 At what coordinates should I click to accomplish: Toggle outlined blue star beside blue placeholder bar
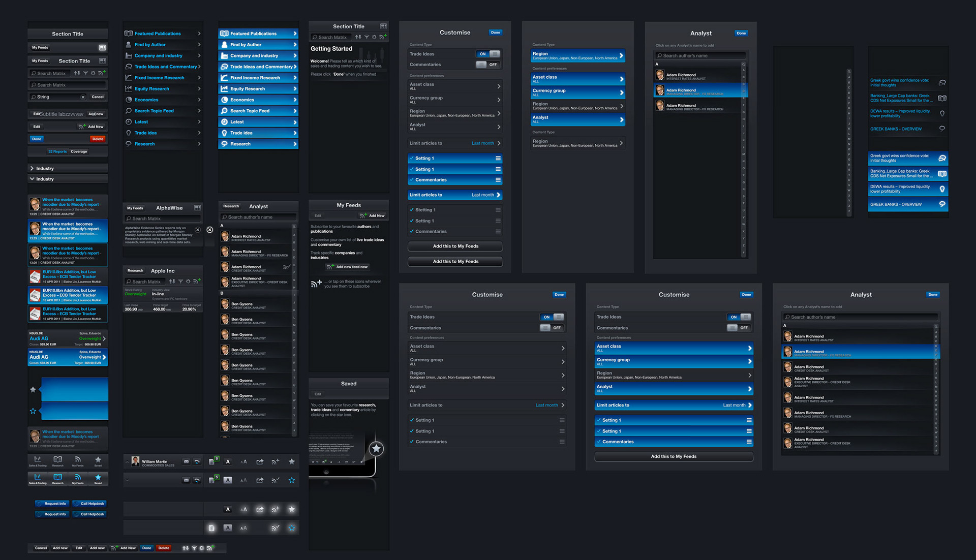pos(33,411)
